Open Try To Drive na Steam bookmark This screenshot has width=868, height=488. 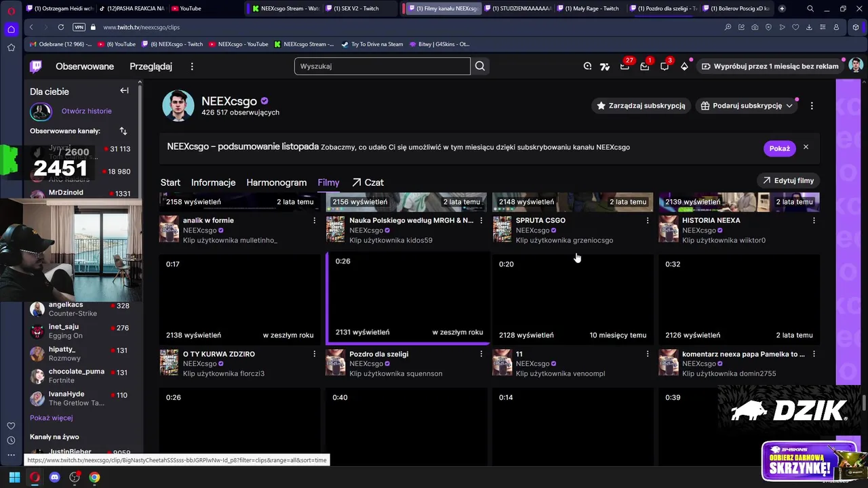pos(372,44)
